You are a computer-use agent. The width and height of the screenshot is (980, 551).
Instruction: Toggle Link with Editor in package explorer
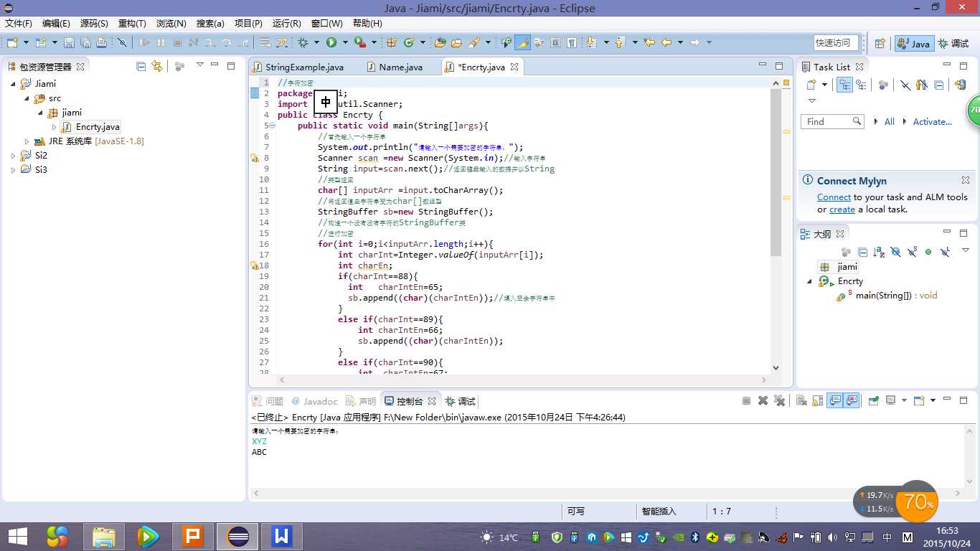[x=157, y=67]
